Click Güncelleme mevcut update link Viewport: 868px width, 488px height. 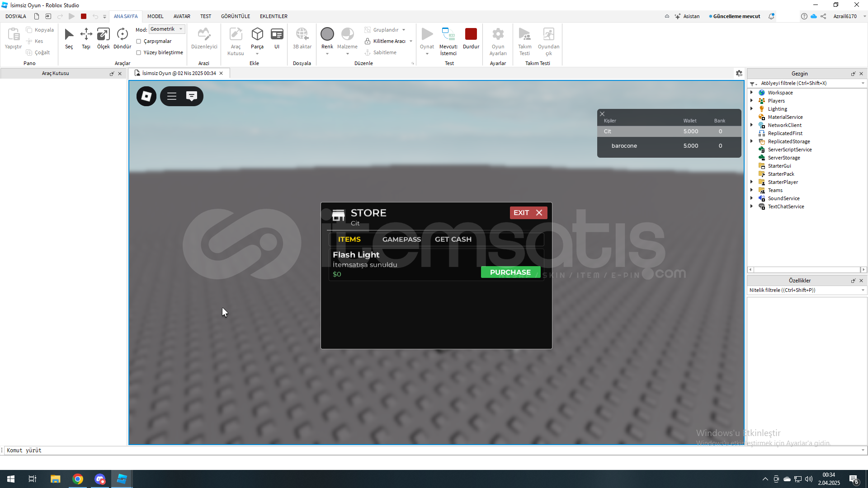pos(734,16)
